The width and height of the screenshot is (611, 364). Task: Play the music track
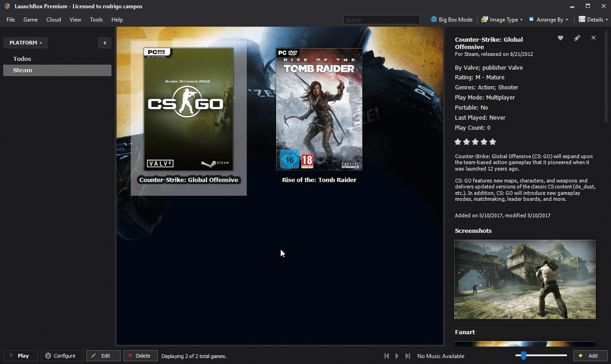[x=397, y=356]
